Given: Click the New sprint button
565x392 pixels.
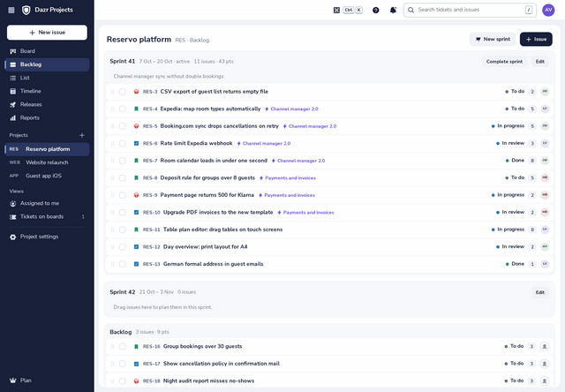Looking at the screenshot, I should [493, 39].
